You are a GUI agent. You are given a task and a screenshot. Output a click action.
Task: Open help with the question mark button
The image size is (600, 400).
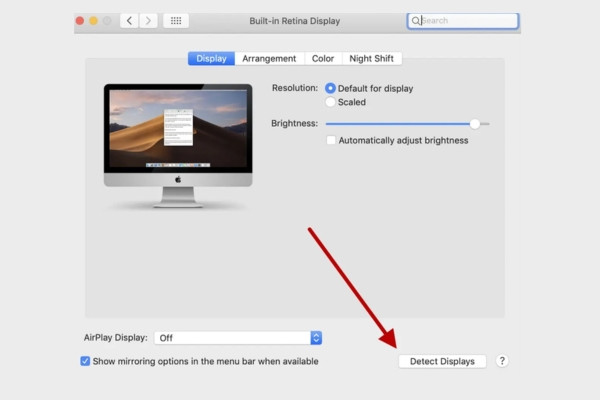[x=502, y=361]
